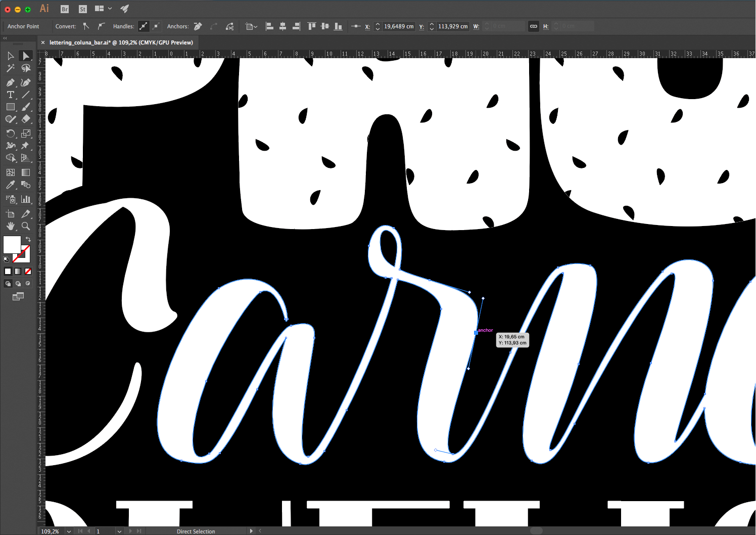The width and height of the screenshot is (756, 535).
Task: Enable show handles for multiple selected anchors
Action: (x=144, y=26)
